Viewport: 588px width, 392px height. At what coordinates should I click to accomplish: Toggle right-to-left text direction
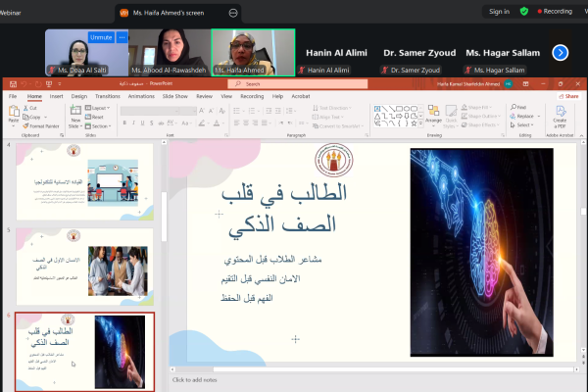[290, 123]
